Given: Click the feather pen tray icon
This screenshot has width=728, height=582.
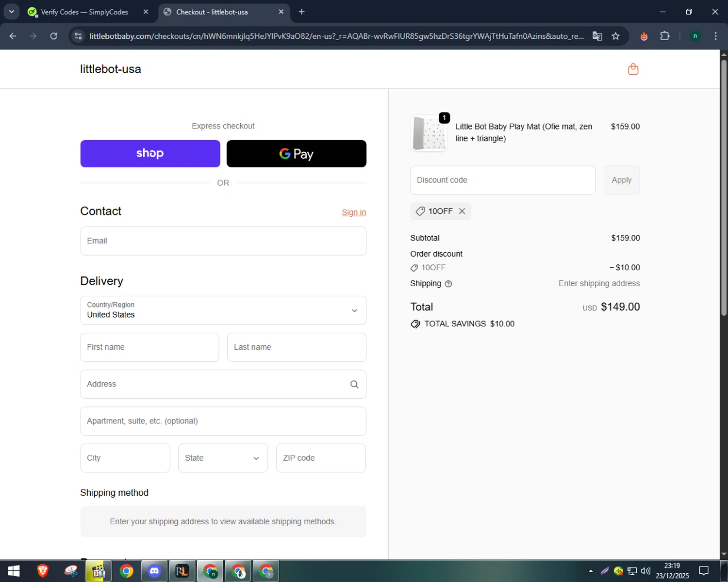Looking at the screenshot, I should point(605,571).
